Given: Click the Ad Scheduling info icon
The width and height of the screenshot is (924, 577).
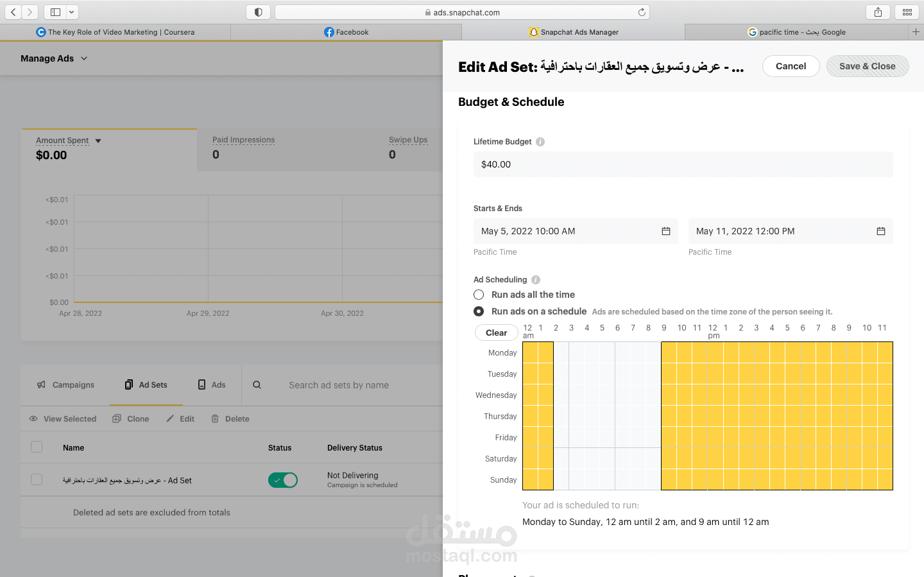Looking at the screenshot, I should (536, 280).
